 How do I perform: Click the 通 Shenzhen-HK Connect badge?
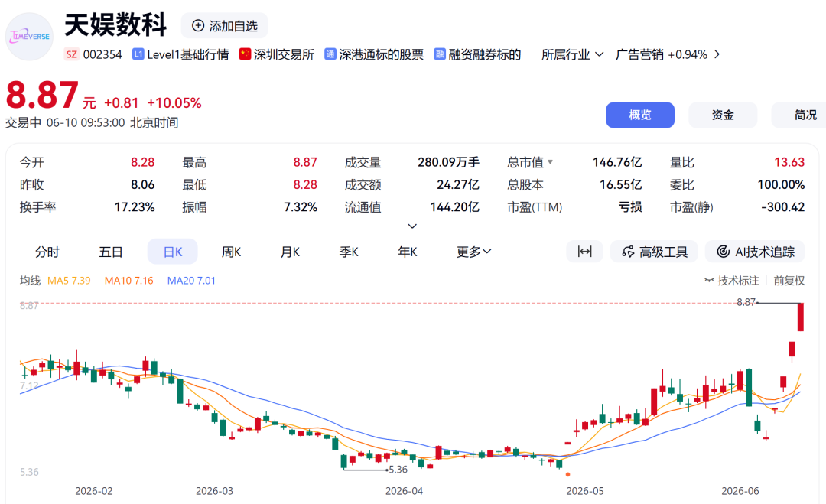point(330,54)
